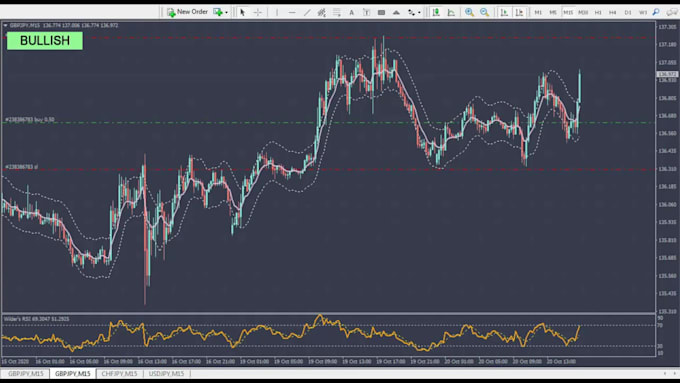Click the '19 Oct 09:00' time axis label
The image size is (680, 383).
(x=323, y=361)
